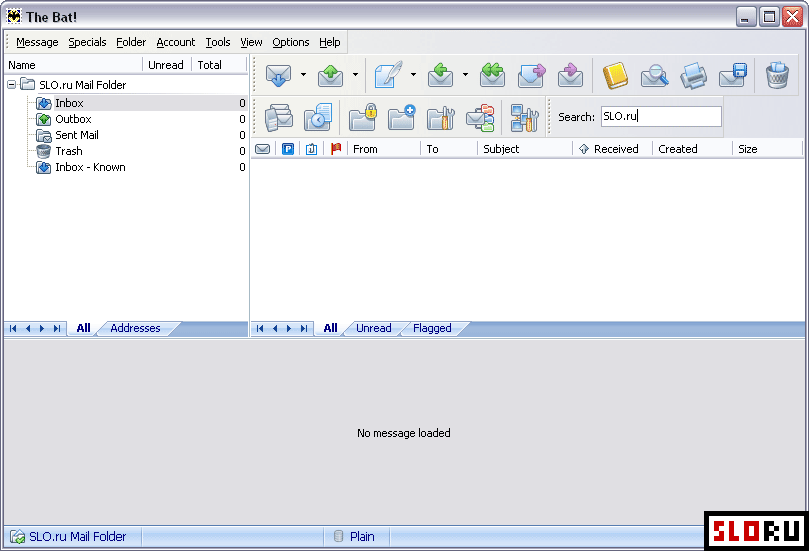Screen dimensions: 809x551
Task: Click the Forward message icon
Action: [x=531, y=75]
